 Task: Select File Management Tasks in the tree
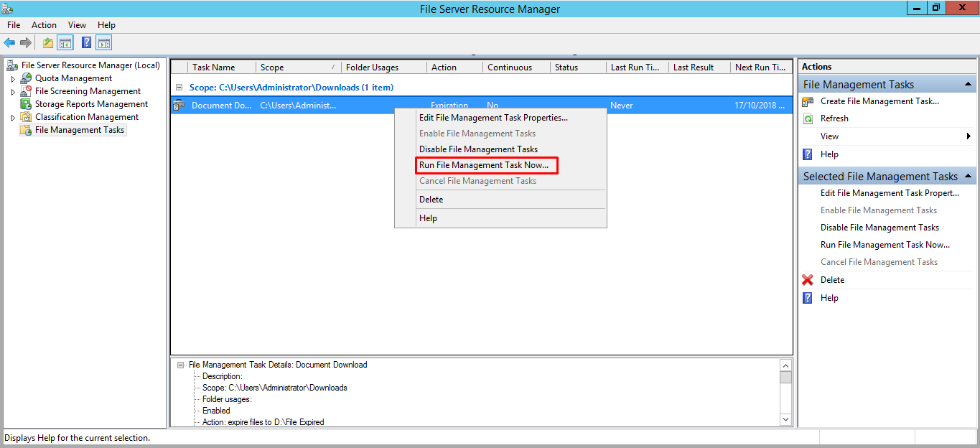click(x=80, y=130)
